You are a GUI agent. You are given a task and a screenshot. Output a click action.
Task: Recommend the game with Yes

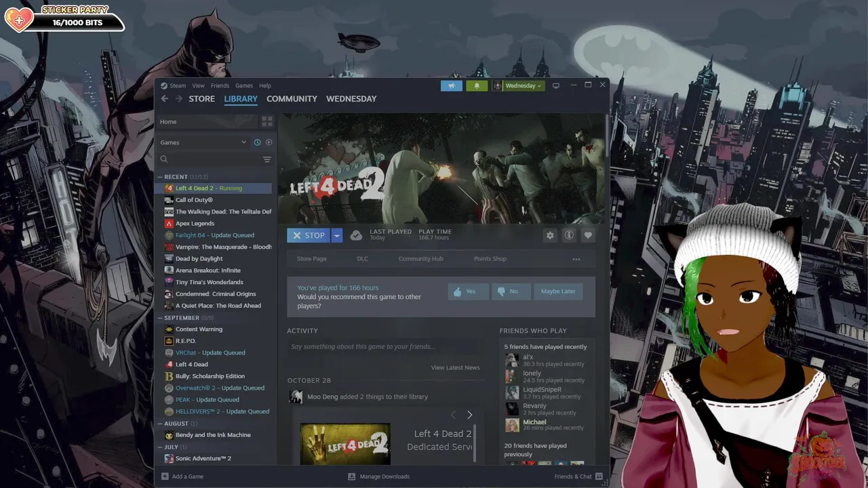[x=468, y=291]
